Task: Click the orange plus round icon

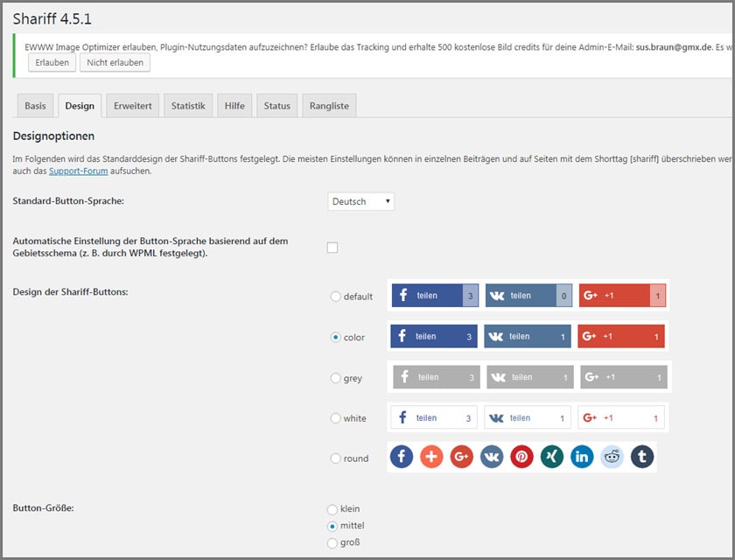Action: (x=431, y=457)
